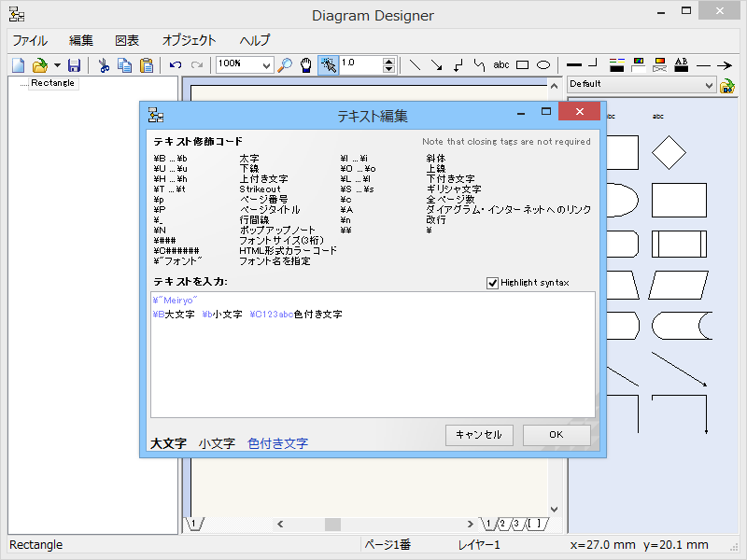
Task: Open the save icon dropdown arrow
Action: [56, 65]
